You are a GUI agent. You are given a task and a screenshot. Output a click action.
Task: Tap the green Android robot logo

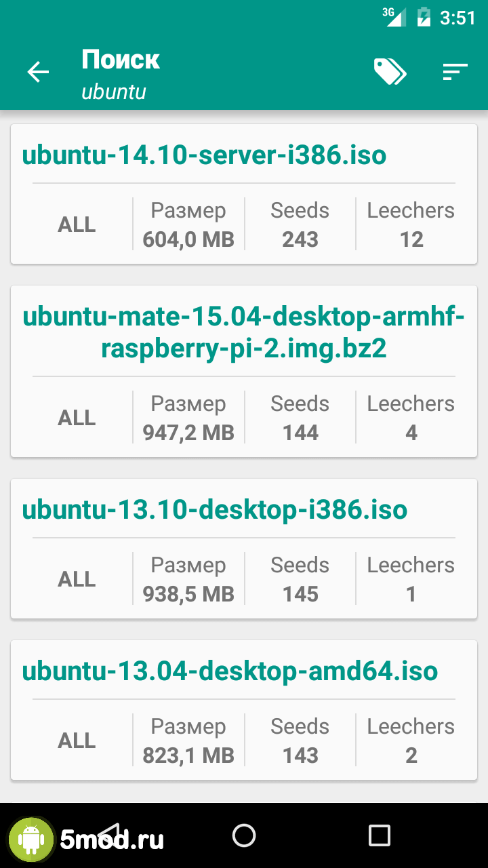click(30, 840)
